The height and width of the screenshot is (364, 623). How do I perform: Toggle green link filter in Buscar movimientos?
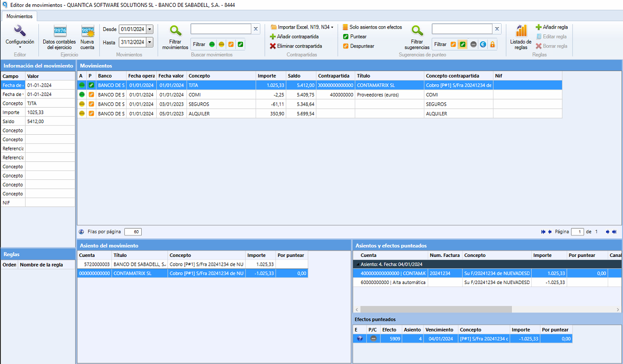(240, 44)
